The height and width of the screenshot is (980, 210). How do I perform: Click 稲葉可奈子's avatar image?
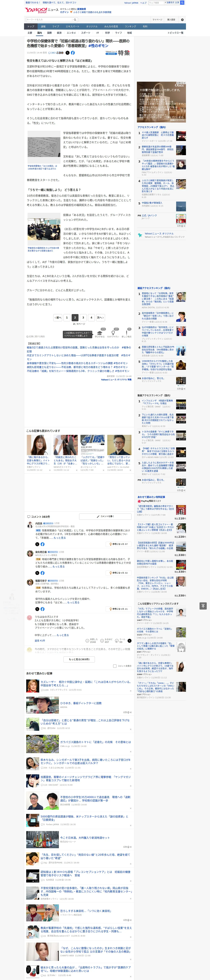click(30, 582)
